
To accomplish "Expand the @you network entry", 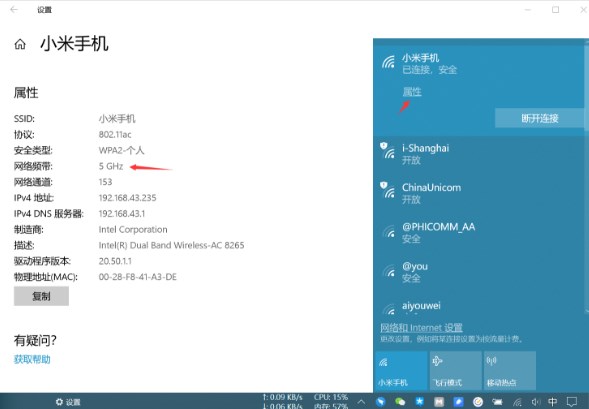I will pos(479,272).
